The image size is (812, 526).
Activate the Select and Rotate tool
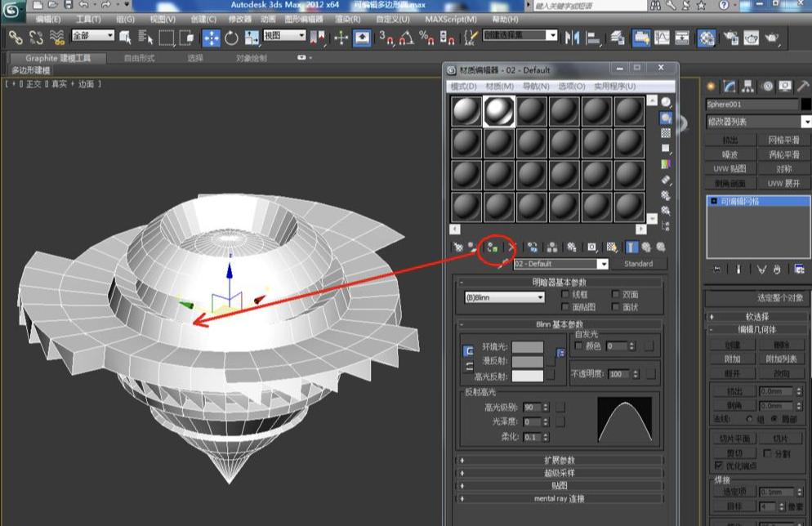tap(231, 38)
